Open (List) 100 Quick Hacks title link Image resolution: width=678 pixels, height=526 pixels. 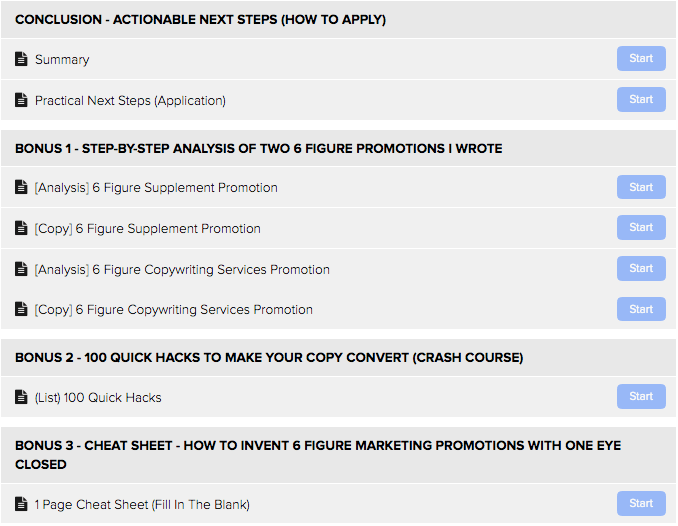tap(98, 398)
